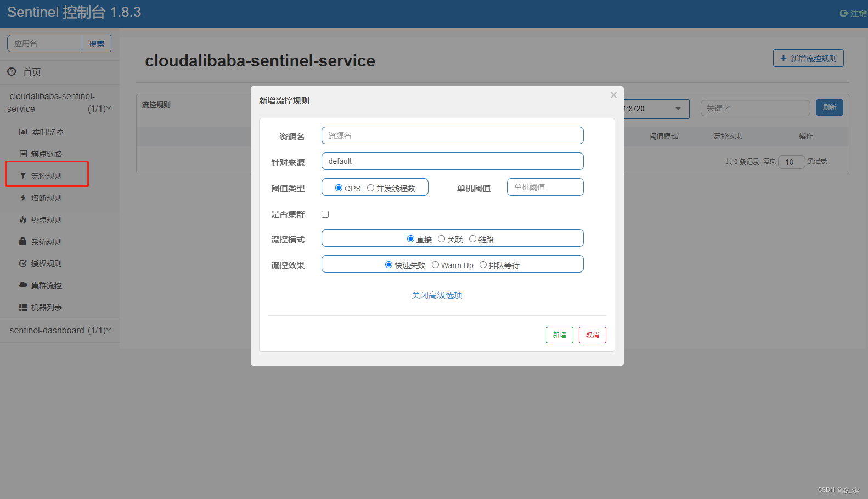This screenshot has height=499, width=868.
Task: Select the QPS threshold type radio
Action: (339, 188)
